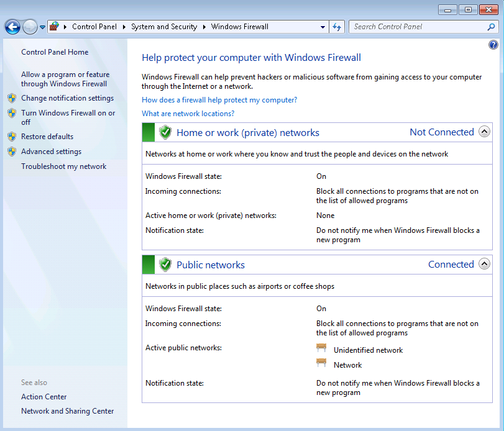Viewport: 504px width, 431px height.
Task: Click the Unidentified network label
Action: (x=368, y=350)
